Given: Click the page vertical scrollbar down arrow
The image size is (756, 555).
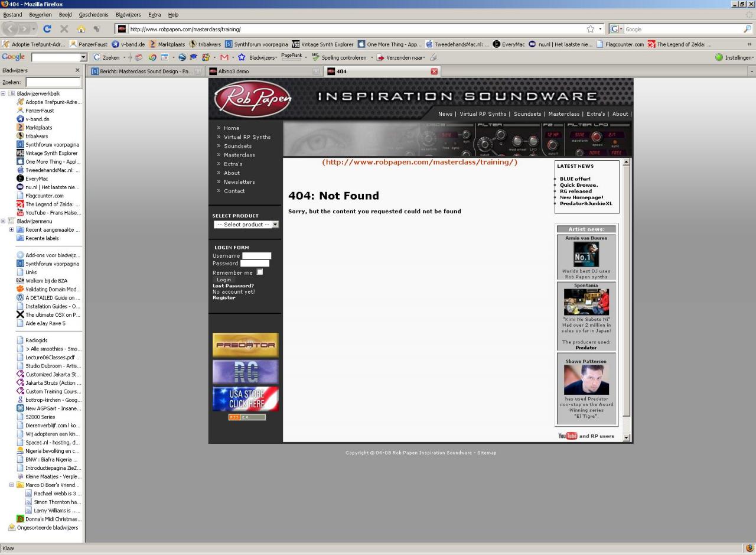Looking at the screenshot, I should (x=627, y=438).
